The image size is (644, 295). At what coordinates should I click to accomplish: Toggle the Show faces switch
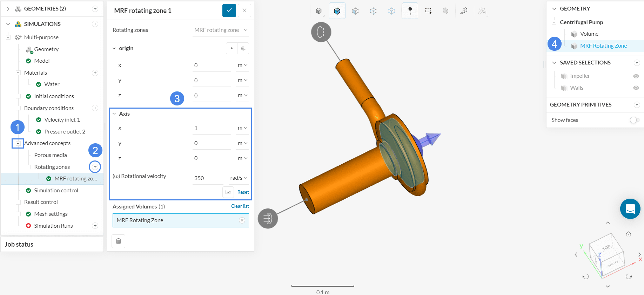tap(635, 120)
